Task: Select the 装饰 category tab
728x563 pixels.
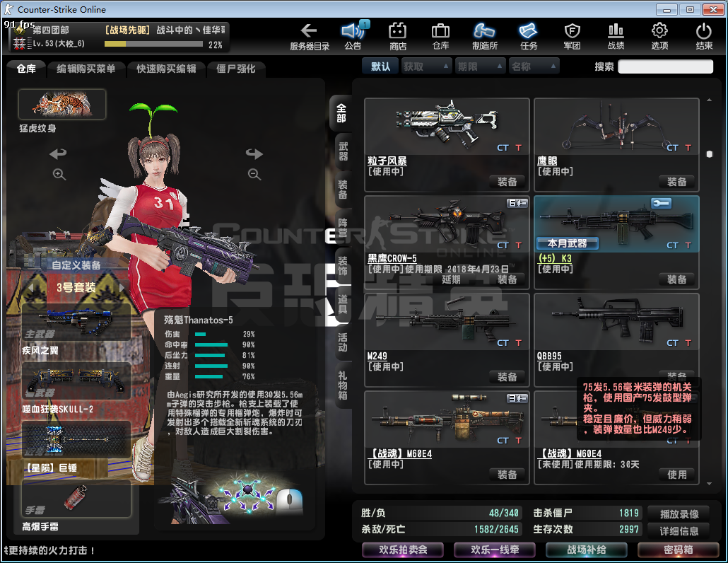Action: tap(343, 266)
